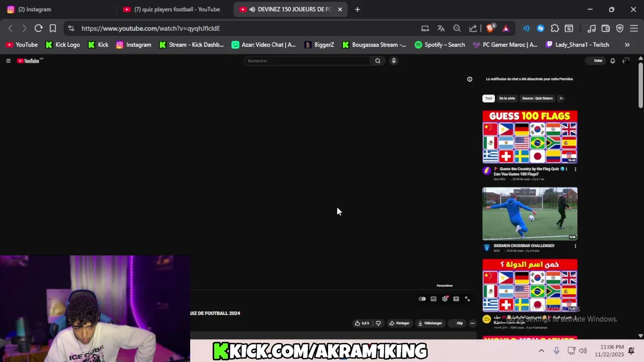Screen dimensions: 644x362
Task: Go to YouTube home via logo
Action: 29,61
